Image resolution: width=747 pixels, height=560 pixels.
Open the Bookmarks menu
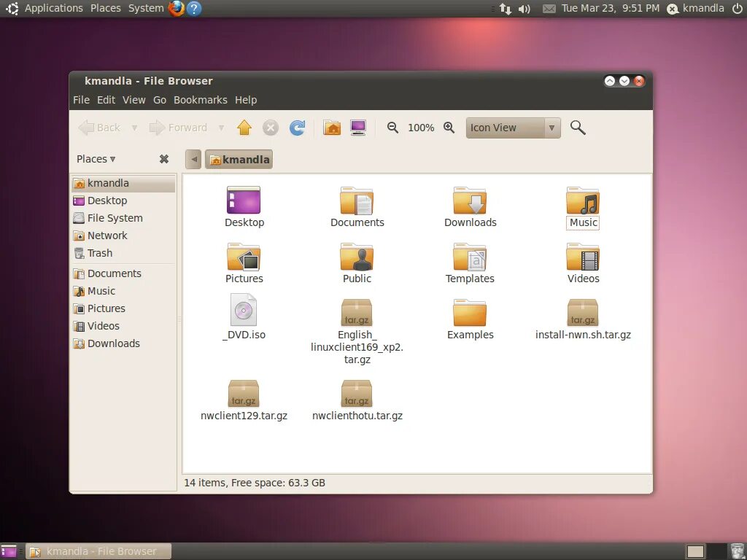(201, 100)
